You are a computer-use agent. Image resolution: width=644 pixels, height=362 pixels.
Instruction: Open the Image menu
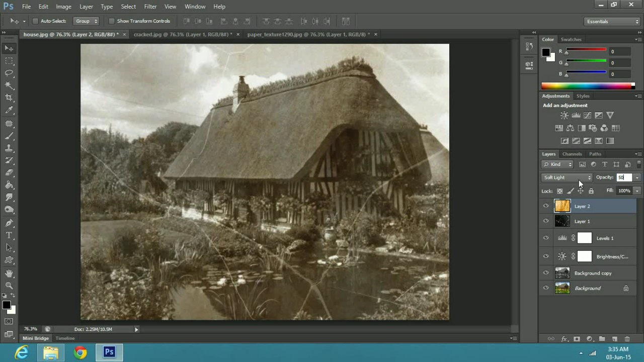(x=63, y=7)
